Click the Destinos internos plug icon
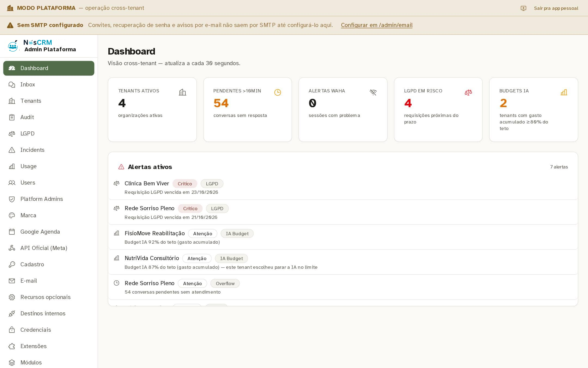588x368 pixels. [12, 313]
